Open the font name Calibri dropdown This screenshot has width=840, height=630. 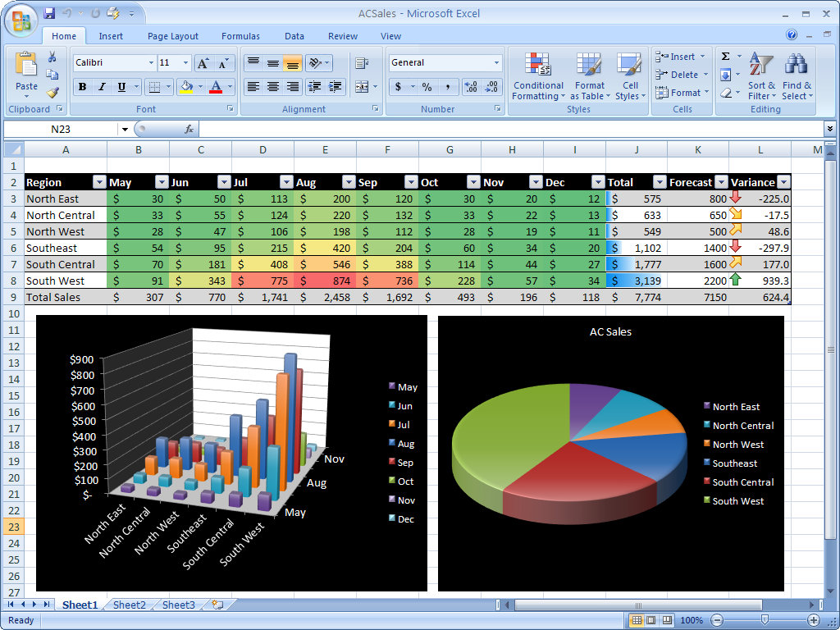[x=151, y=63]
